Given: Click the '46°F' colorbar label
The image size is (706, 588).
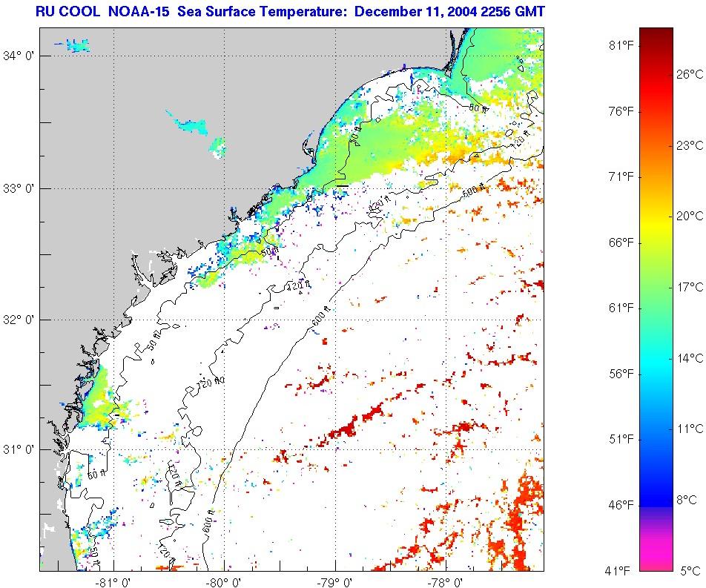Looking at the screenshot, I should click(x=621, y=506).
